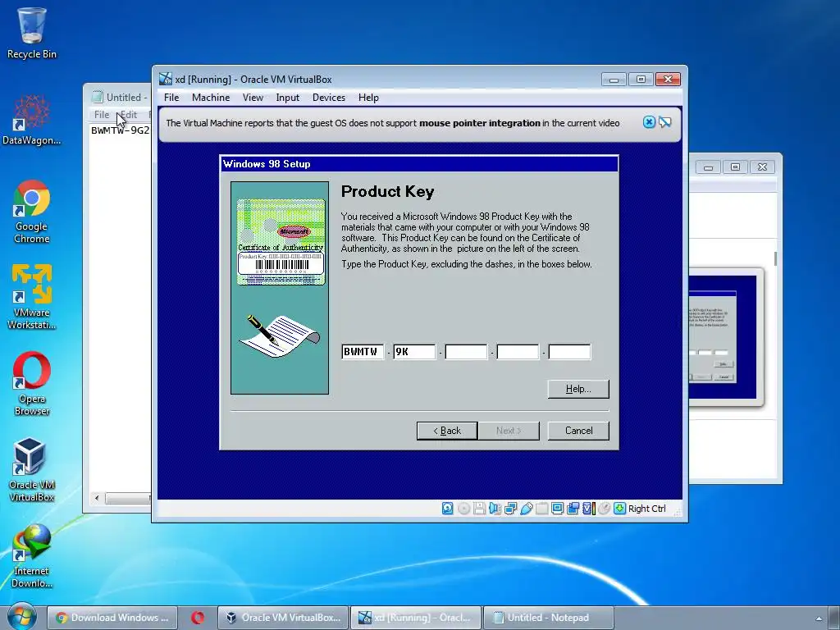
Task: Focus the fifth product key box
Action: (x=569, y=352)
